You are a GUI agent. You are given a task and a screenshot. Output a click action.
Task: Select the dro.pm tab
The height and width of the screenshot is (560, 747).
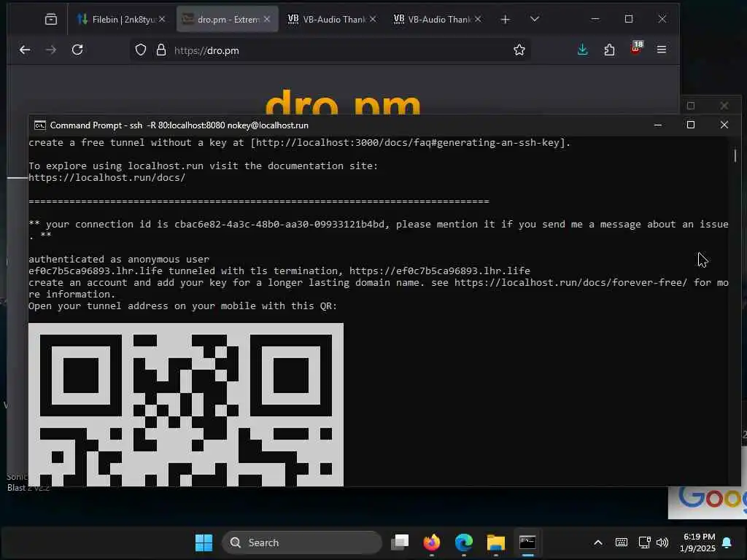point(228,20)
